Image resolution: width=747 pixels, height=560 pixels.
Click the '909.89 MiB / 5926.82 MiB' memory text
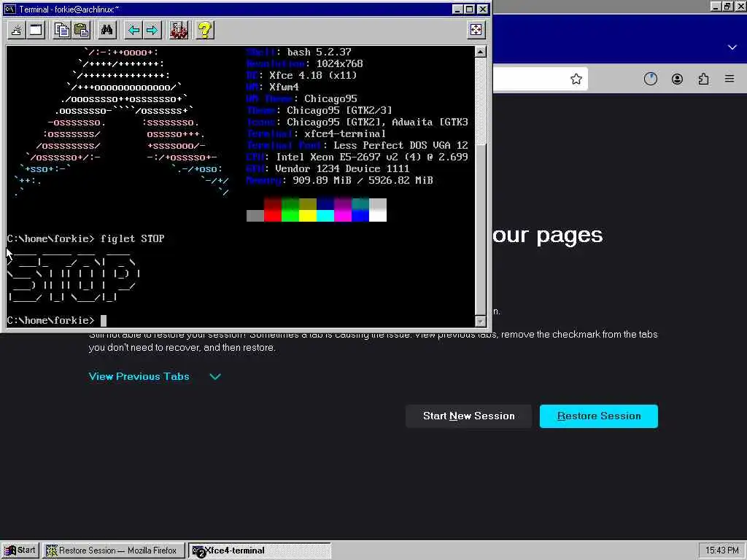point(363,181)
